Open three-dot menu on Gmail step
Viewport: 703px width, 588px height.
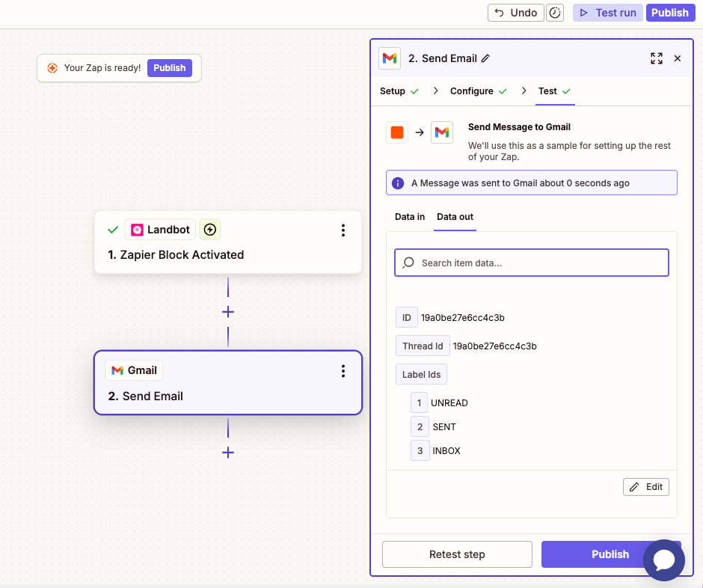tap(343, 371)
